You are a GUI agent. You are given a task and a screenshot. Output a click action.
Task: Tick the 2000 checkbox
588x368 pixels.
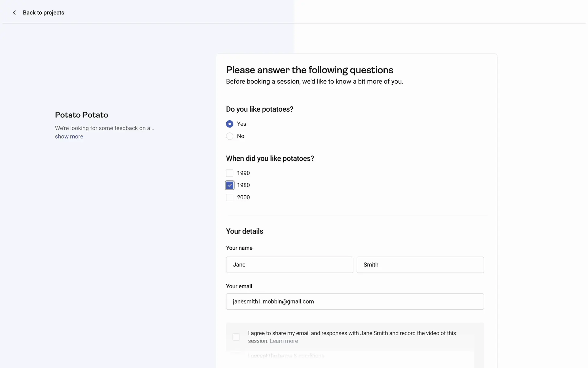pyautogui.click(x=230, y=197)
